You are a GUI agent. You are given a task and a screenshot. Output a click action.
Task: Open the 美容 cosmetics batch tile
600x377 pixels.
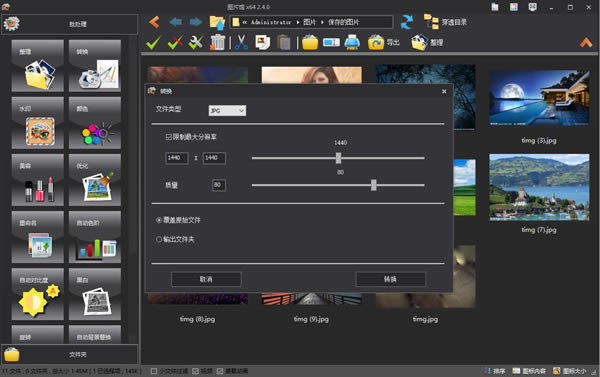pos(38,180)
